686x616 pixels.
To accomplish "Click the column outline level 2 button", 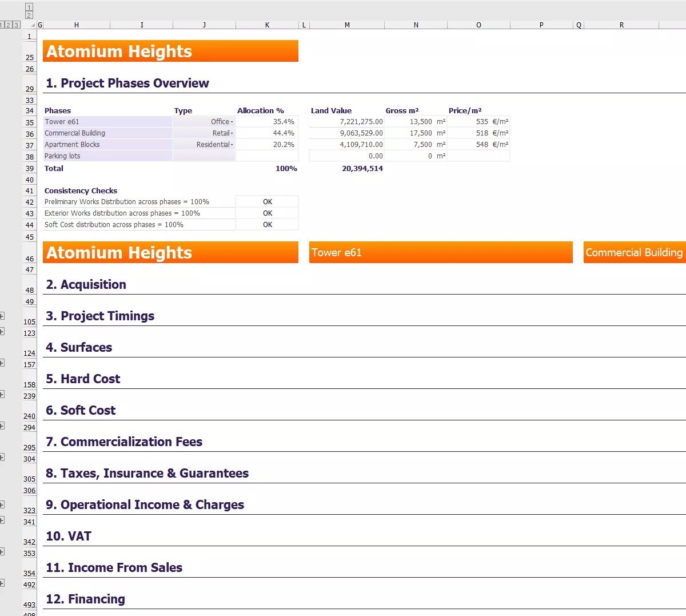I will (x=28, y=14).
